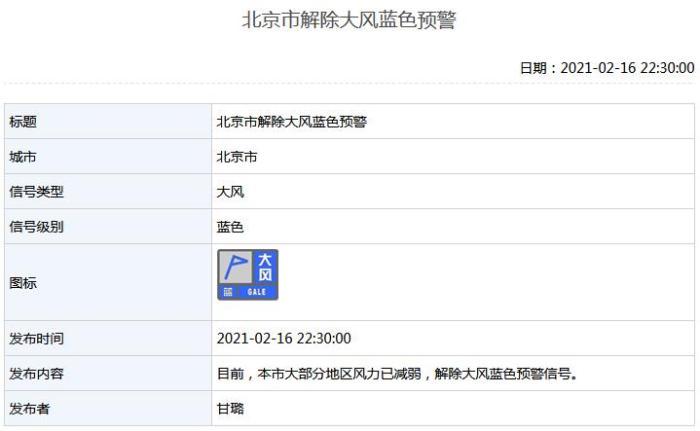Screen dimensions: 700x431
Task: Select the warning content text about 风力已减弱
Action: (398, 374)
